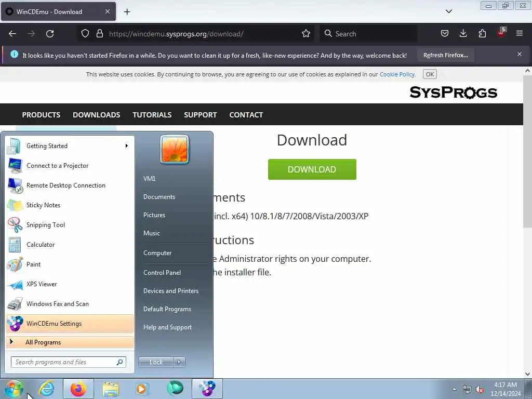Go to CONTACT in site navigation
The height and width of the screenshot is (399, 532).
click(246, 115)
